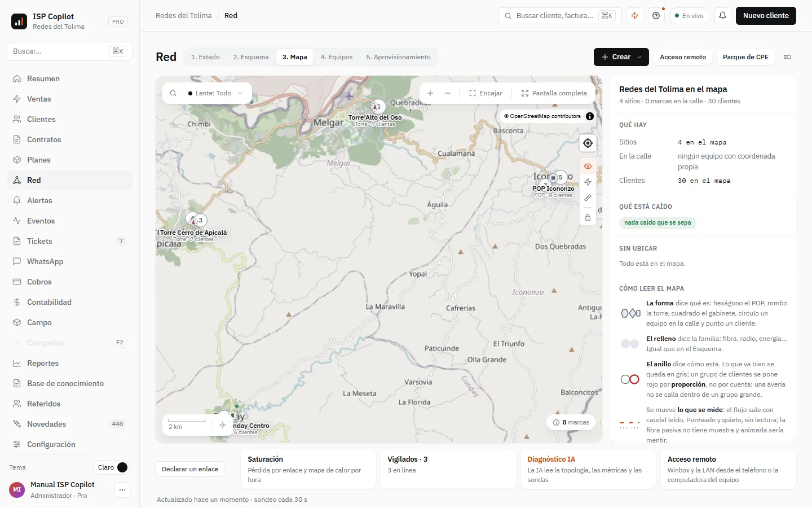Click the Redes del Tolima breadcrumb
Viewport: 812px width, 508px height.
[184, 16]
